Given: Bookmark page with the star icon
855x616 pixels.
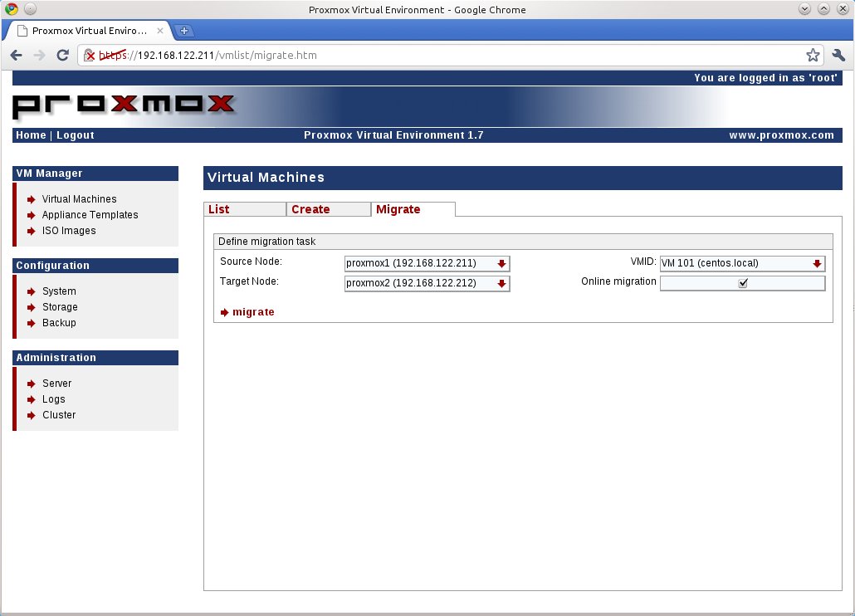Looking at the screenshot, I should click(813, 55).
